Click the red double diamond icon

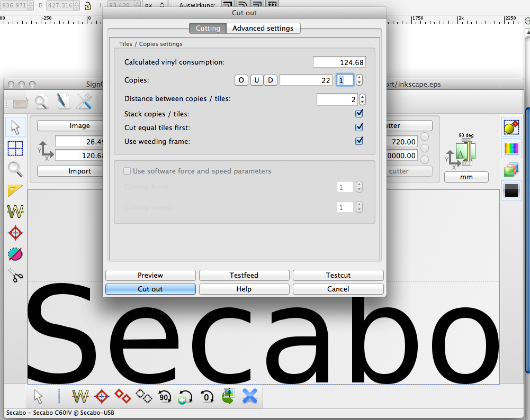point(123,396)
